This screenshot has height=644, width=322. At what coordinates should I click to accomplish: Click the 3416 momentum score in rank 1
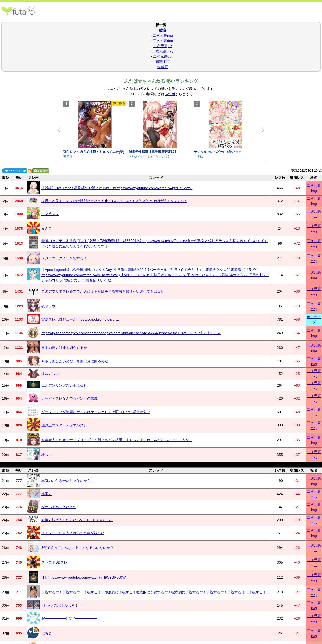tap(19, 188)
